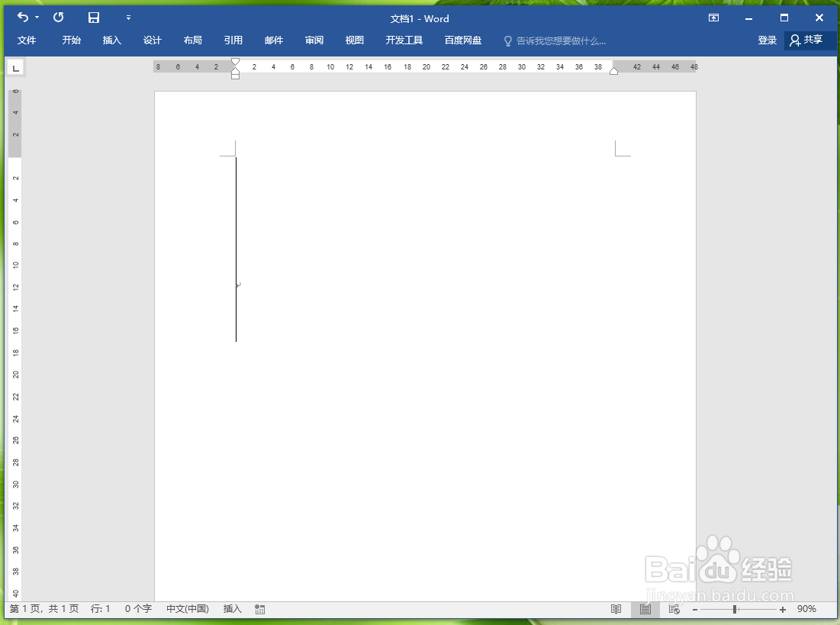Open the 文件 menu
Viewport: 840px width, 625px height.
coord(26,40)
